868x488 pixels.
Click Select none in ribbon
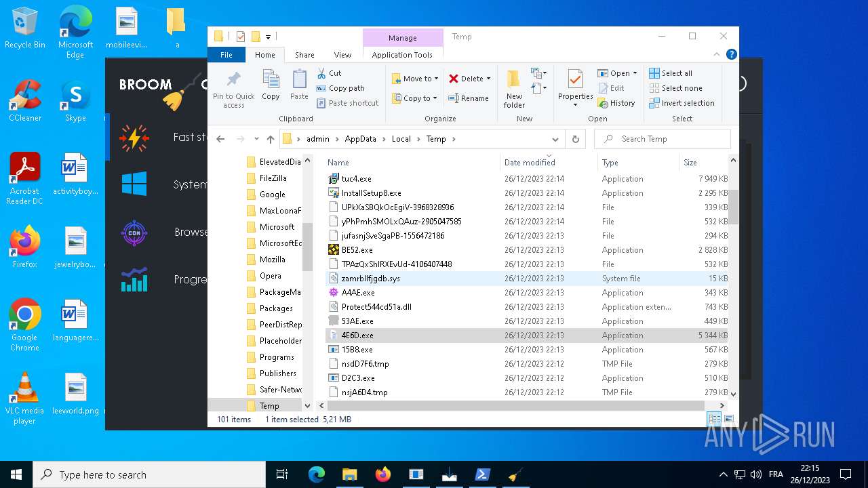click(x=675, y=88)
